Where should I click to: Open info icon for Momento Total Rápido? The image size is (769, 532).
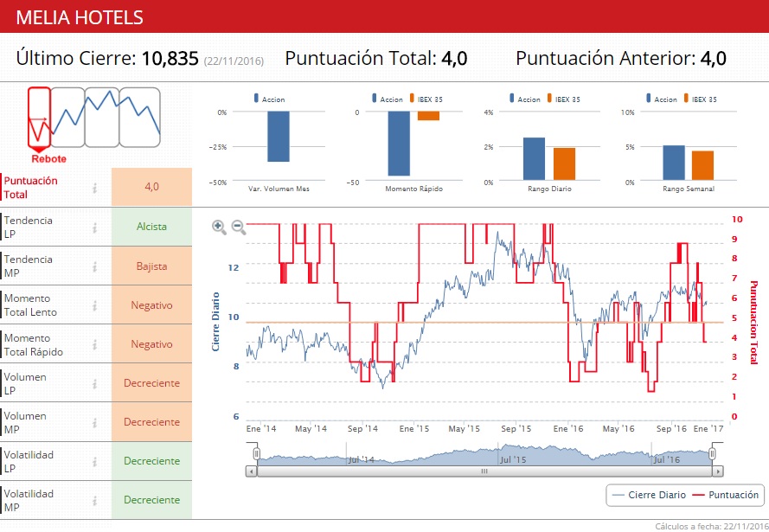[94, 344]
